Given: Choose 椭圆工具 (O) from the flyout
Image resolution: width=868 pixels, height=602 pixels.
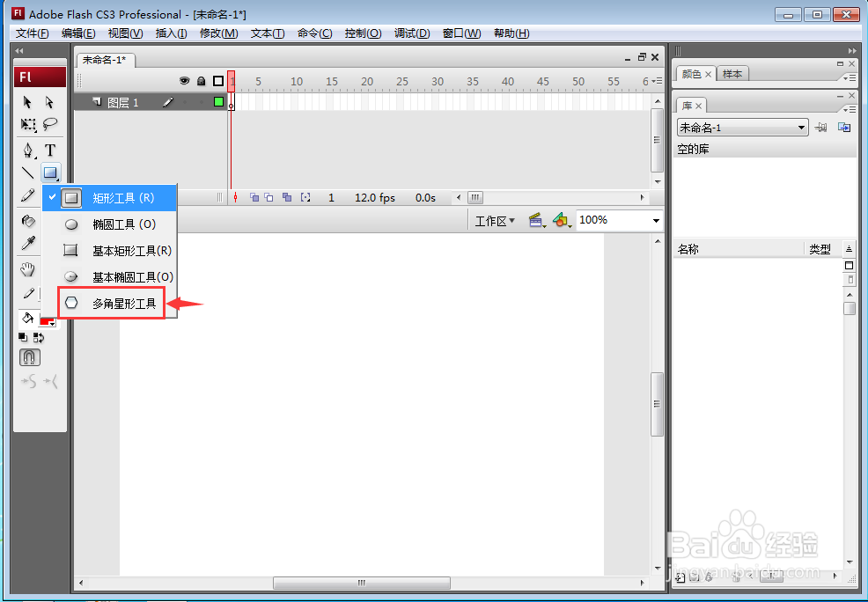Looking at the screenshot, I should (110, 224).
